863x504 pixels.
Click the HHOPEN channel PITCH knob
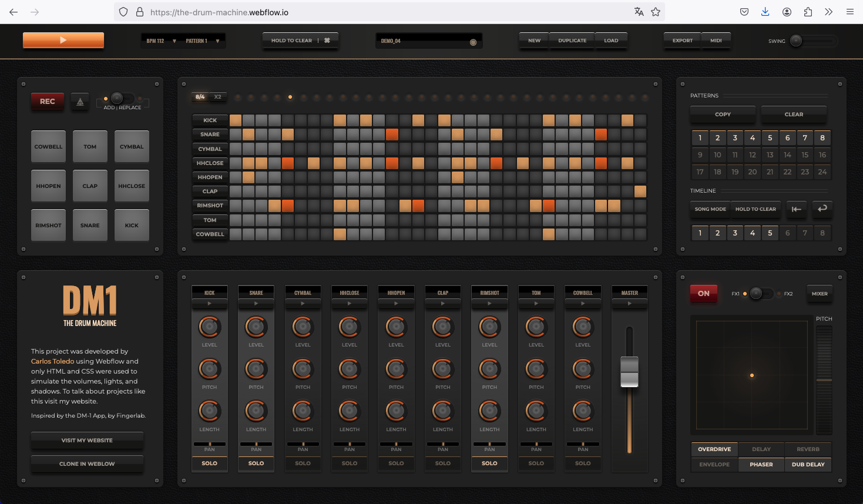coord(396,369)
